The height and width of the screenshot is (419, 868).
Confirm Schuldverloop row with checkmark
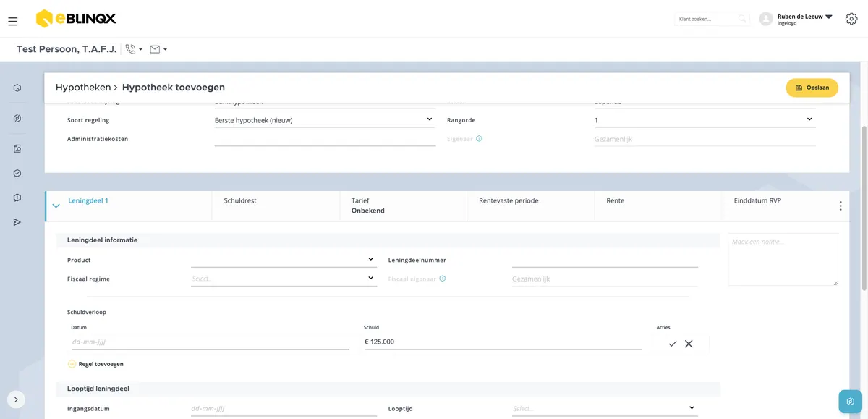click(x=673, y=344)
